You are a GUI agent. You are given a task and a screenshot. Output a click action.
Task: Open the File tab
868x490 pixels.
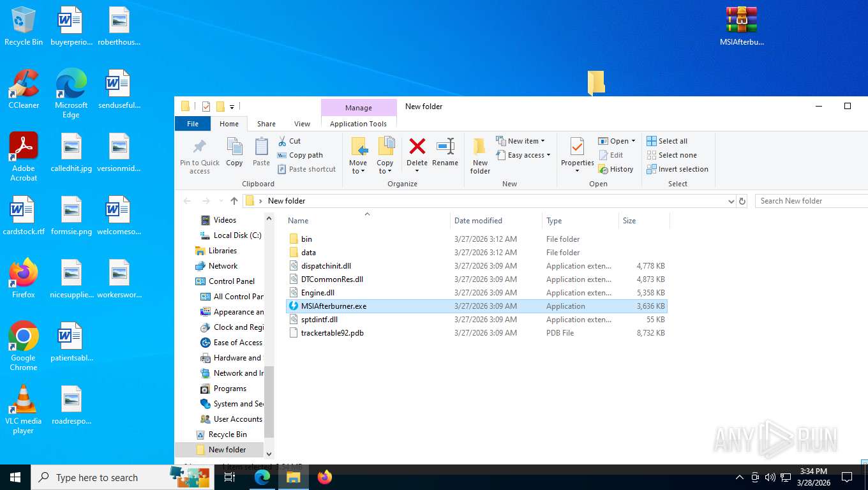(193, 124)
